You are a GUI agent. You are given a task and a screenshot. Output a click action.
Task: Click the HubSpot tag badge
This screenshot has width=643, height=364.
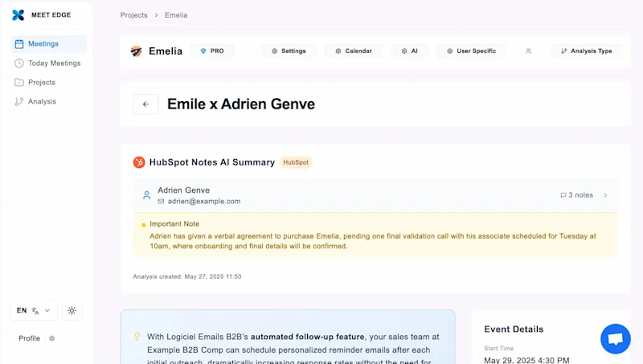(296, 162)
